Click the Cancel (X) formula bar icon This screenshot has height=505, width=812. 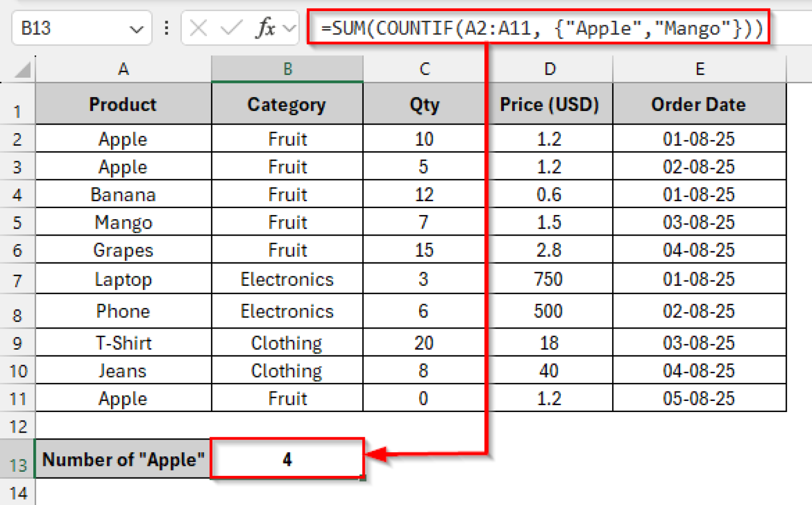pyautogui.click(x=198, y=28)
